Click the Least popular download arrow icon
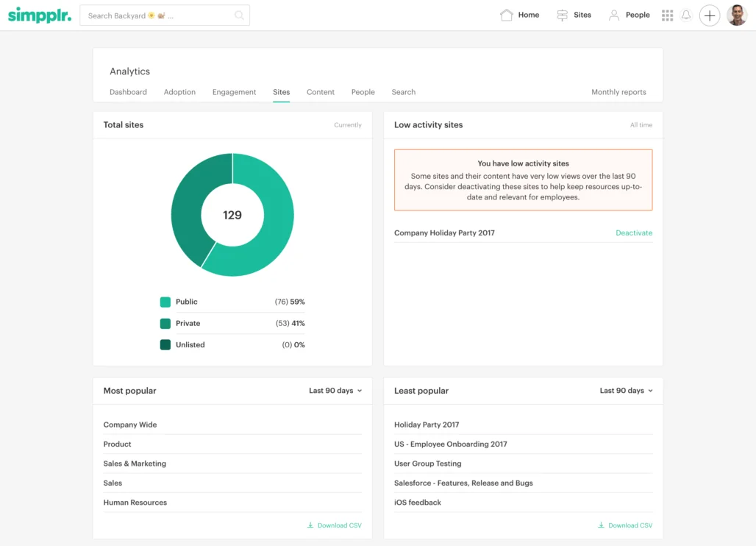This screenshot has width=756, height=546. (x=602, y=525)
